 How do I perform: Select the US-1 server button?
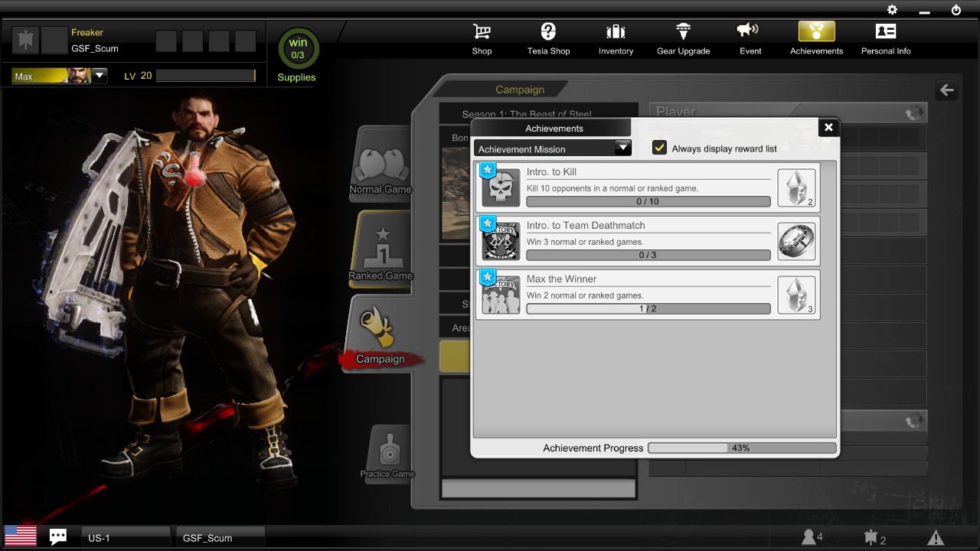pyautogui.click(x=126, y=537)
